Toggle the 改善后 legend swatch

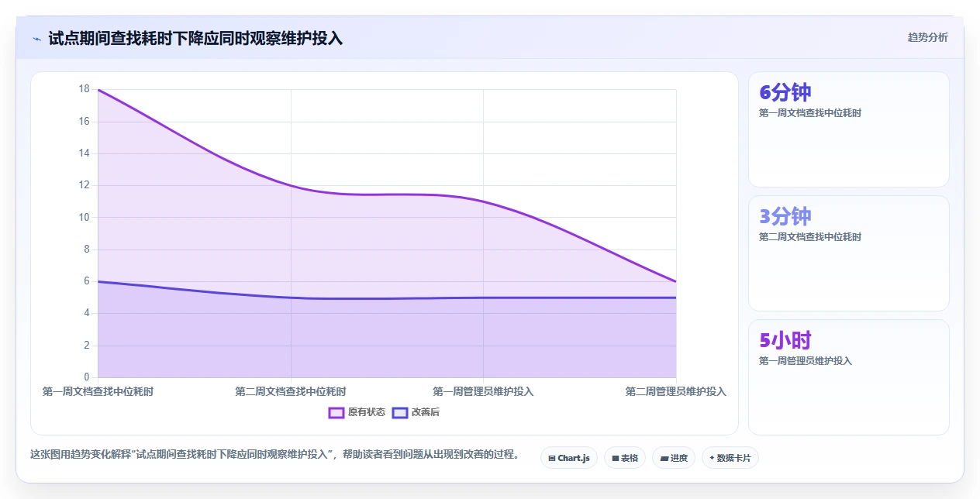click(x=400, y=412)
